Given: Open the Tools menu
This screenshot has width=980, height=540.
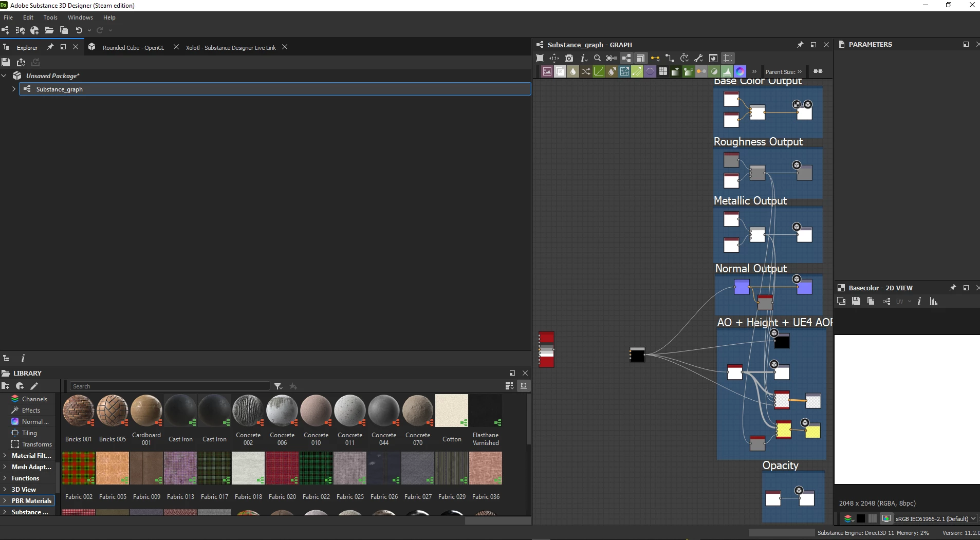Looking at the screenshot, I should coord(50,17).
